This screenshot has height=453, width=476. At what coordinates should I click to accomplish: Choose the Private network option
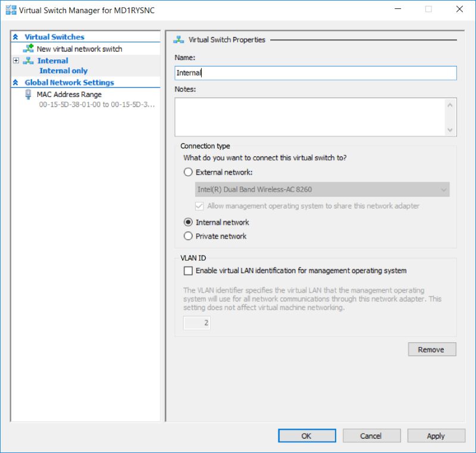pos(188,235)
